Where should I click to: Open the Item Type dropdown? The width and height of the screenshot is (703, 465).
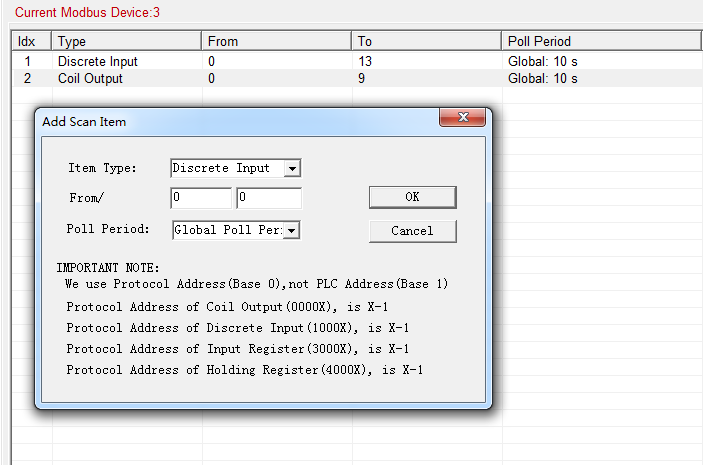click(x=292, y=169)
